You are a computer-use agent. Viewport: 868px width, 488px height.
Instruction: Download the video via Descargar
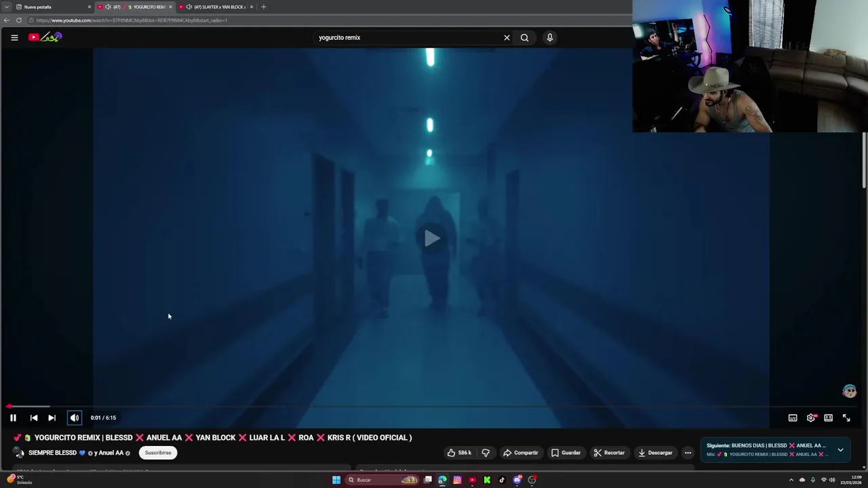coord(655,453)
